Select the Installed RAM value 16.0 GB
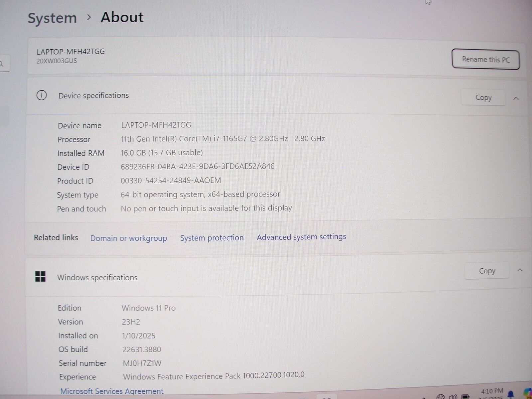The width and height of the screenshot is (532, 399). tap(133, 153)
